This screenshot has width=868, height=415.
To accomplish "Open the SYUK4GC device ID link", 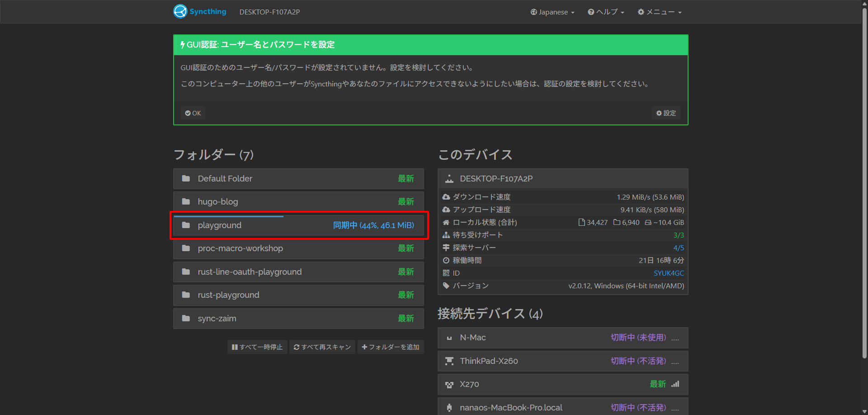I will tap(669, 273).
